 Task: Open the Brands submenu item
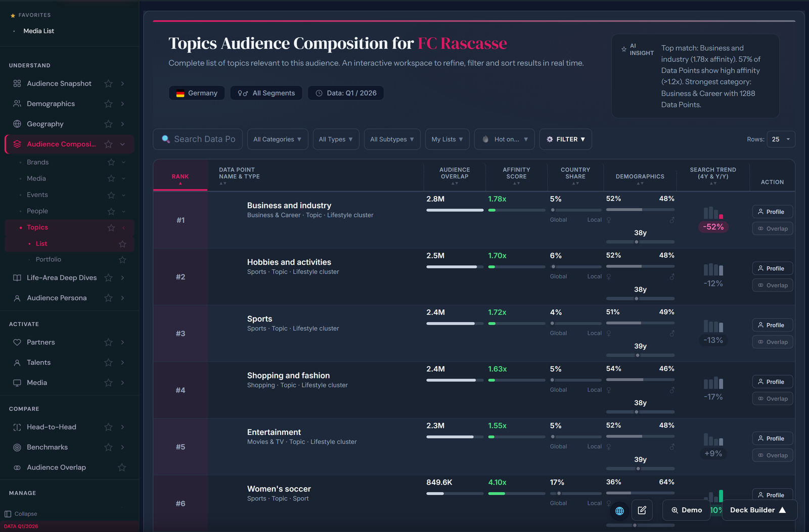pyautogui.click(x=38, y=162)
